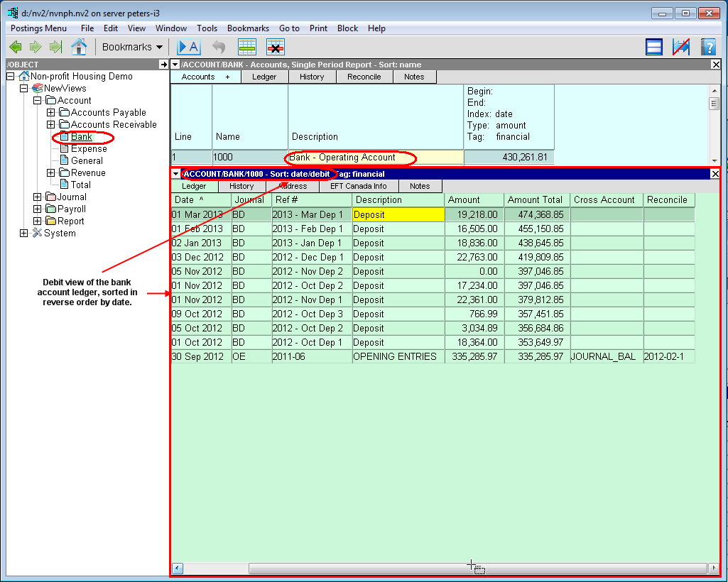The height and width of the screenshot is (582, 728).
Task: Collapse the Account folder in tree
Action: [38, 101]
